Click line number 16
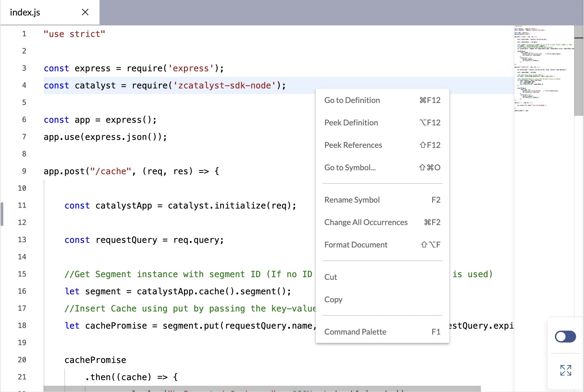The image size is (584, 392). pyautogui.click(x=22, y=291)
